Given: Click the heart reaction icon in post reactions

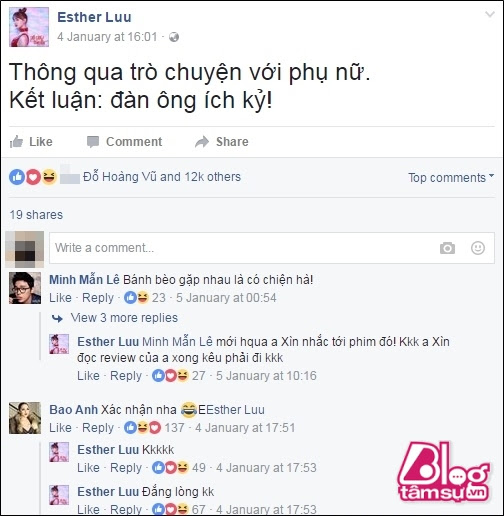Looking at the screenshot, I should click(x=33, y=177).
